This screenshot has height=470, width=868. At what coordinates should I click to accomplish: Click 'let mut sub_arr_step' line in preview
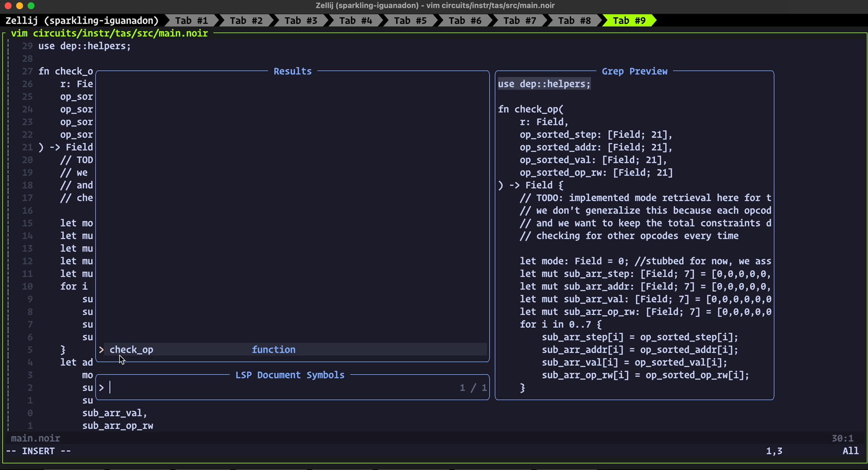pos(645,274)
